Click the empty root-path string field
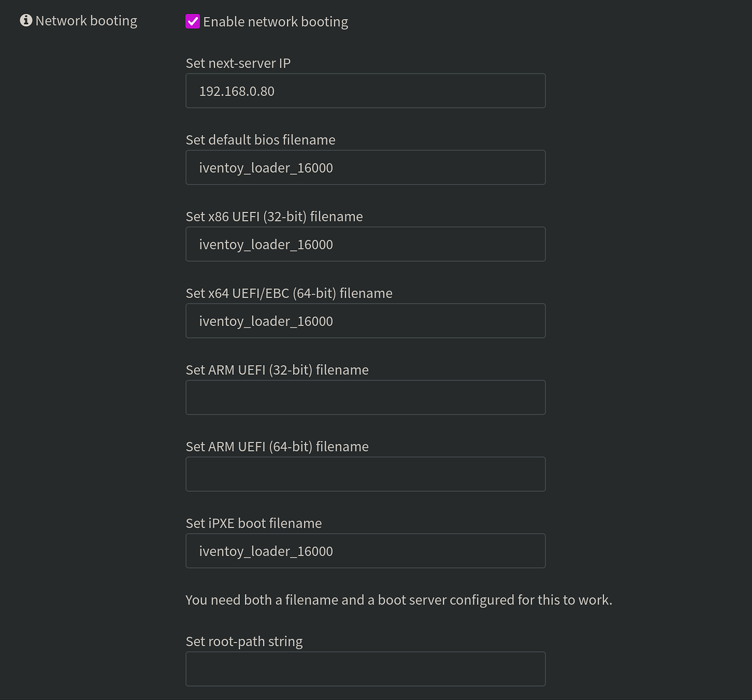Screen dimensions: 752x700 tap(365, 668)
